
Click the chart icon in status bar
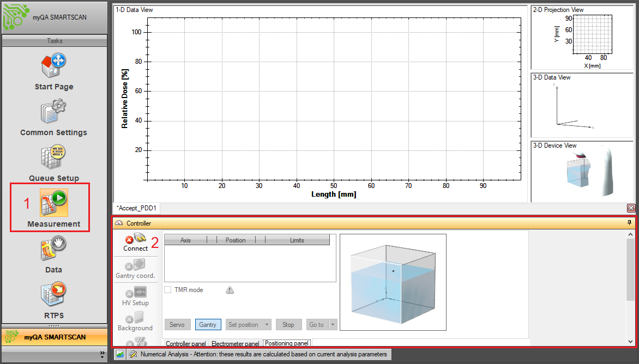(120, 354)
